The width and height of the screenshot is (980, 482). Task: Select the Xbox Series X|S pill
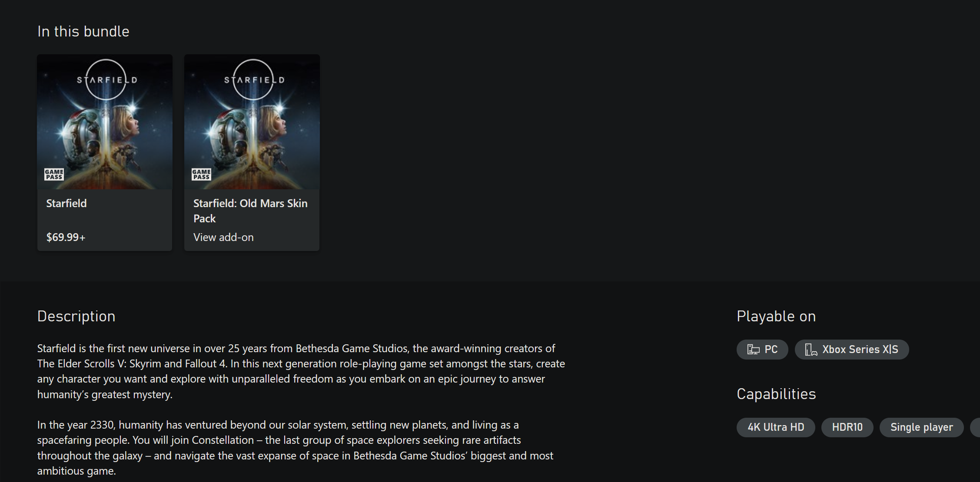pyautogui.click(x=852, y=350)
